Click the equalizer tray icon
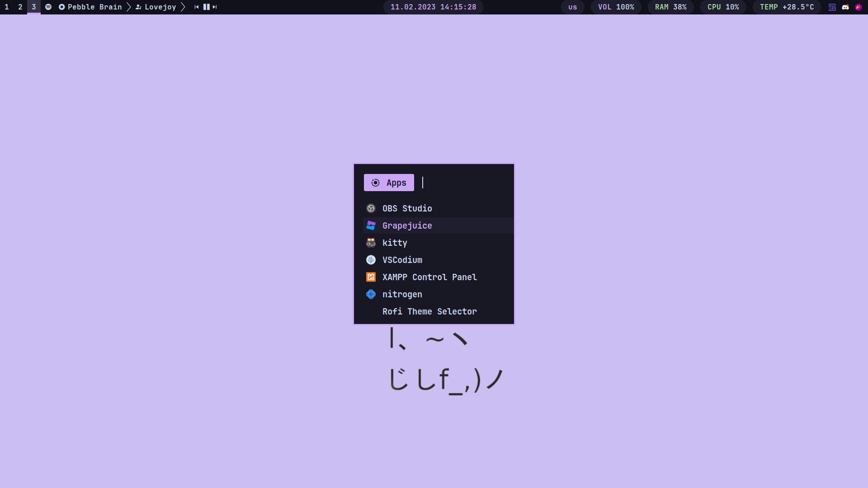Screen dimensions: 868x488 coord(832,7)
